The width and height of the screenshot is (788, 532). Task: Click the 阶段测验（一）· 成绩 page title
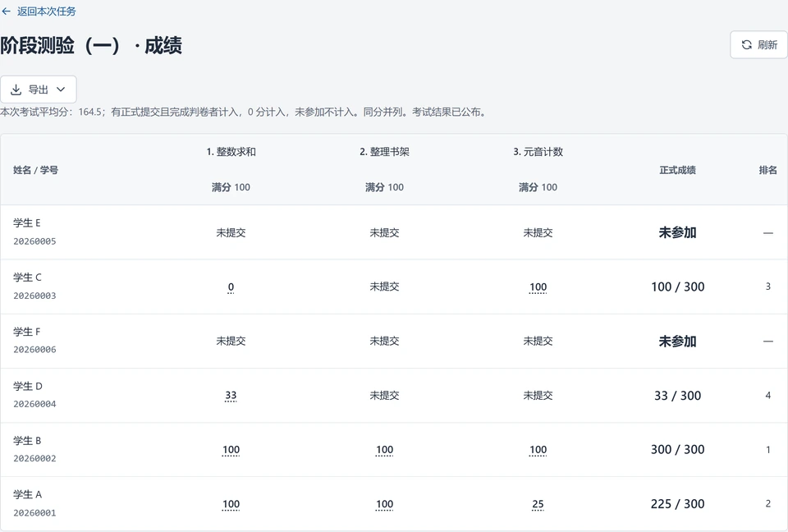coord(91,45)
